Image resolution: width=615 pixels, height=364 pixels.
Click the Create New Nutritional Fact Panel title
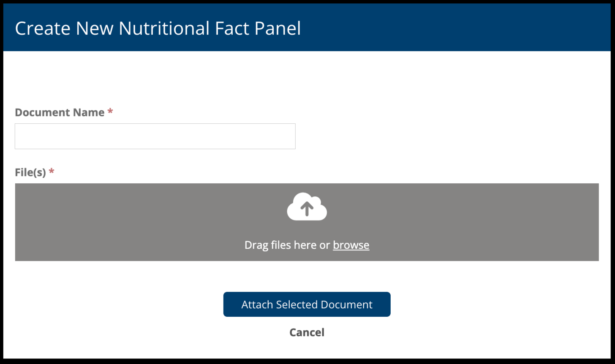coord(158,28)
